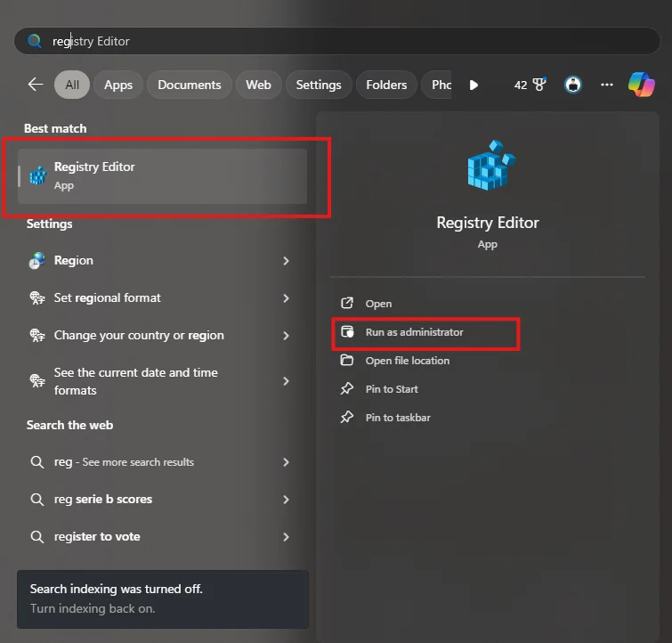Expand the Region result chevron
Viewport: 672px width, 643px height.
tap(286, 261)
